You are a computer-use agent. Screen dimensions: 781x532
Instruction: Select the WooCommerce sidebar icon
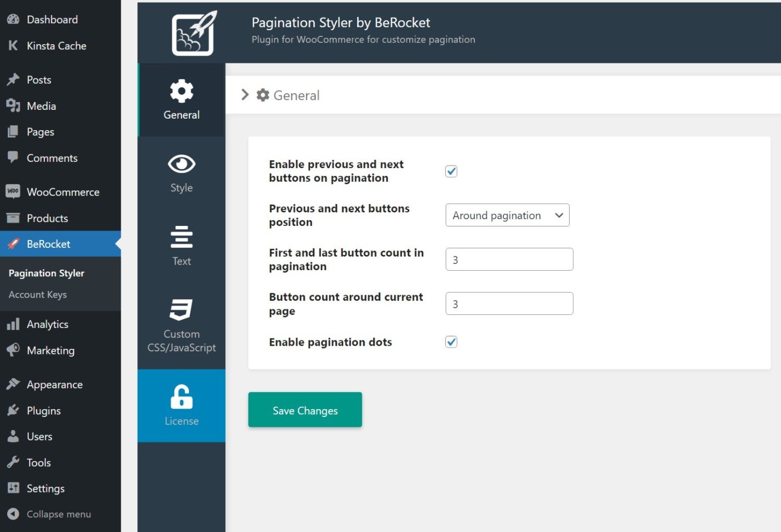point(13,192)
